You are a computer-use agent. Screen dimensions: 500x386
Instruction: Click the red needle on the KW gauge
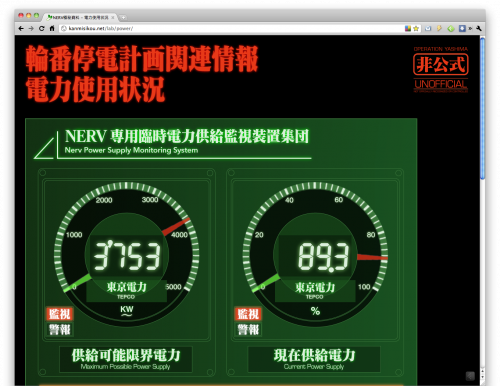point(176,226)
